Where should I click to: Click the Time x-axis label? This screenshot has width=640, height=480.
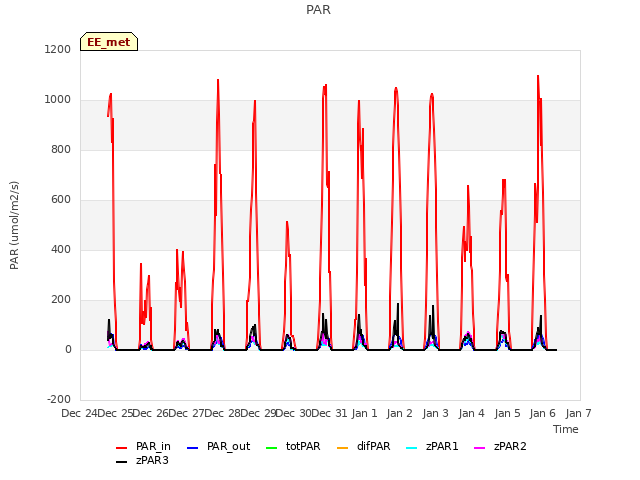click(x=566, y=429)
